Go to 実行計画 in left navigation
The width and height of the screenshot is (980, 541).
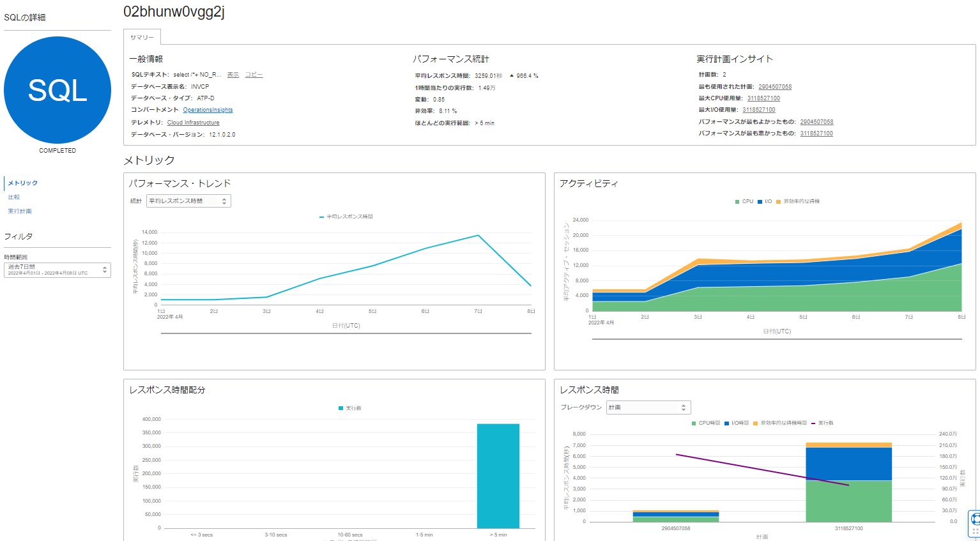tap(20, 211)
